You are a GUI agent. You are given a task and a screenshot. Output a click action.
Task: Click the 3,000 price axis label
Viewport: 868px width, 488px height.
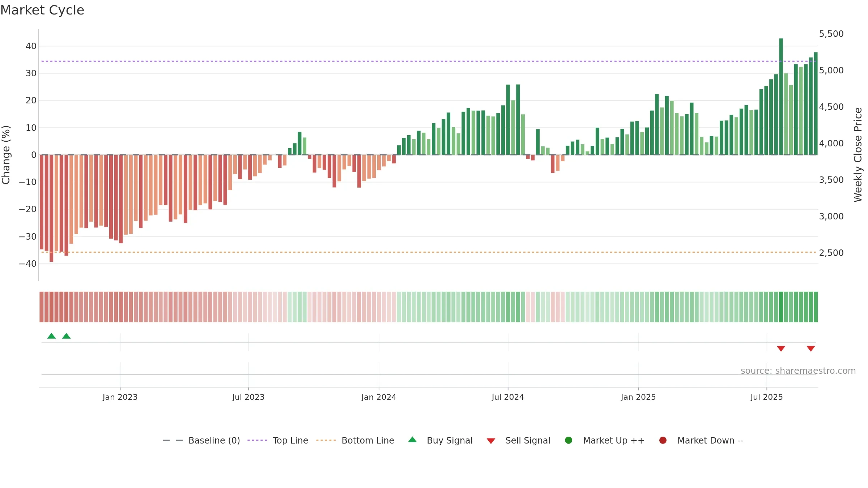tap(831, 217)
